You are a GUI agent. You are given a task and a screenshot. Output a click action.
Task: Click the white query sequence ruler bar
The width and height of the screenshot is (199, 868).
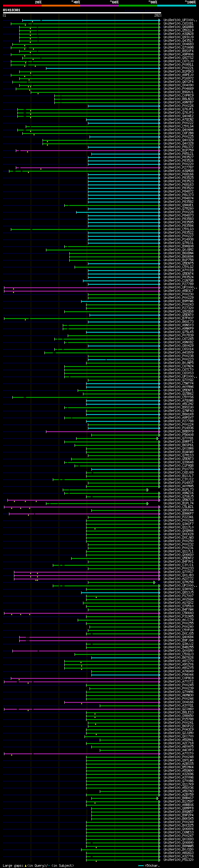coord(82,13)
